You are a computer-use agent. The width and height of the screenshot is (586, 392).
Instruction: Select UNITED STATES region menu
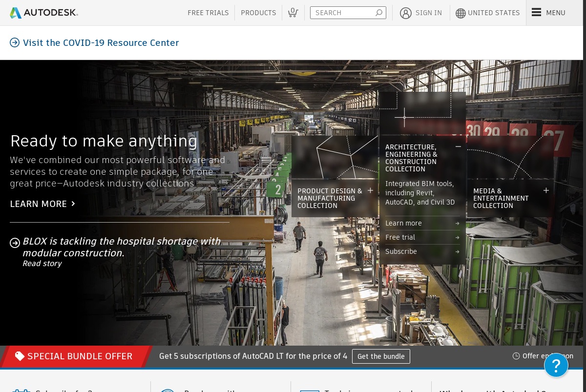point(494,13)
